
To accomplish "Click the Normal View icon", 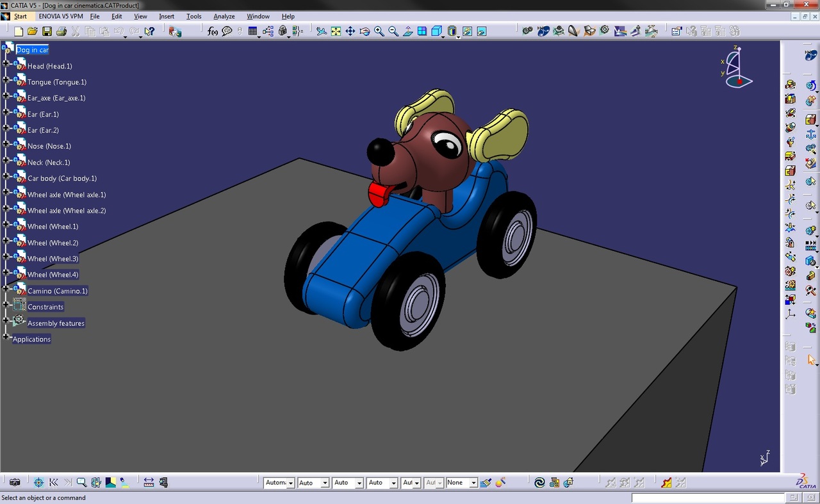I will pos(407,31).
